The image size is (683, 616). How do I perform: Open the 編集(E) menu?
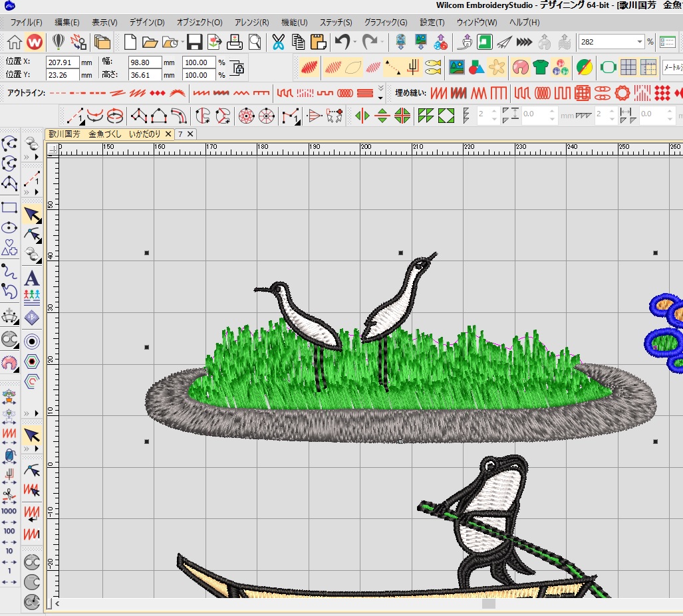(x=67, y=22)
